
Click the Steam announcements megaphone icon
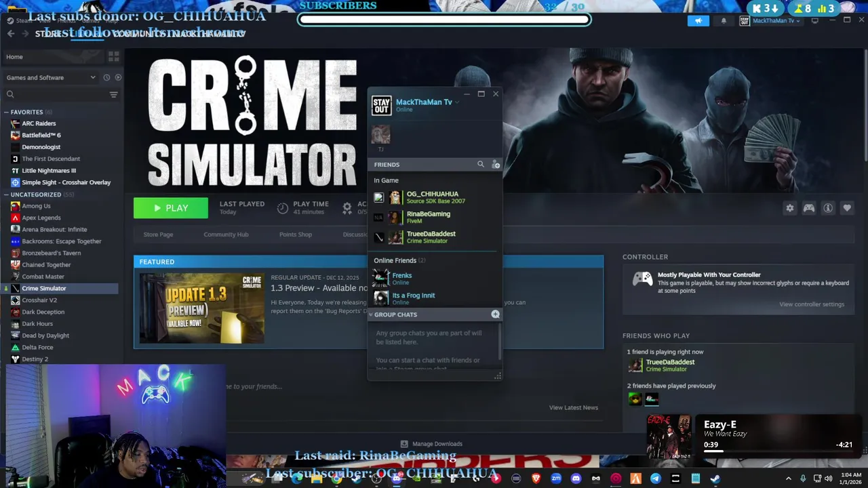[x=698, y=21]
